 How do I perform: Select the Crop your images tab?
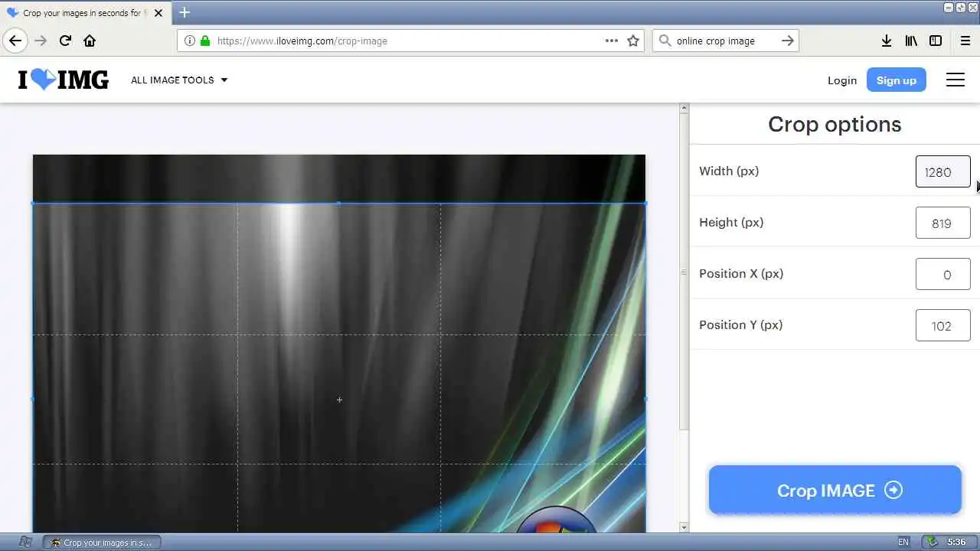click(84, 13)
